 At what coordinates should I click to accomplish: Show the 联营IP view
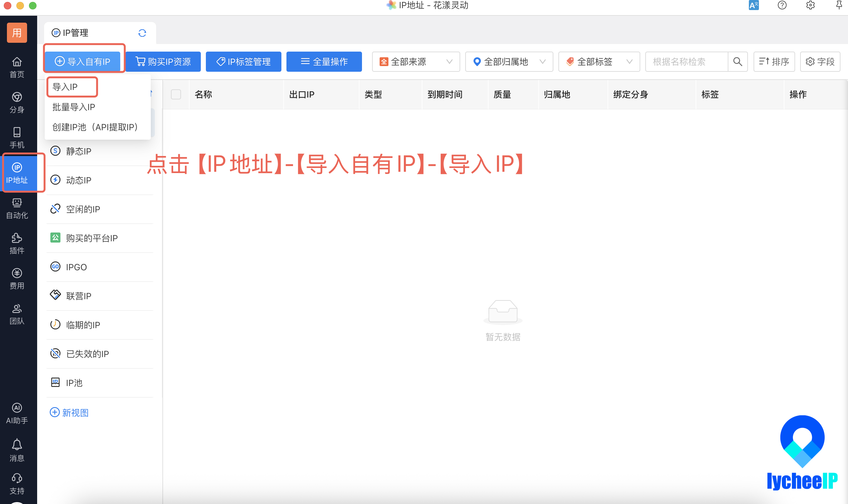tap(100, 295)
